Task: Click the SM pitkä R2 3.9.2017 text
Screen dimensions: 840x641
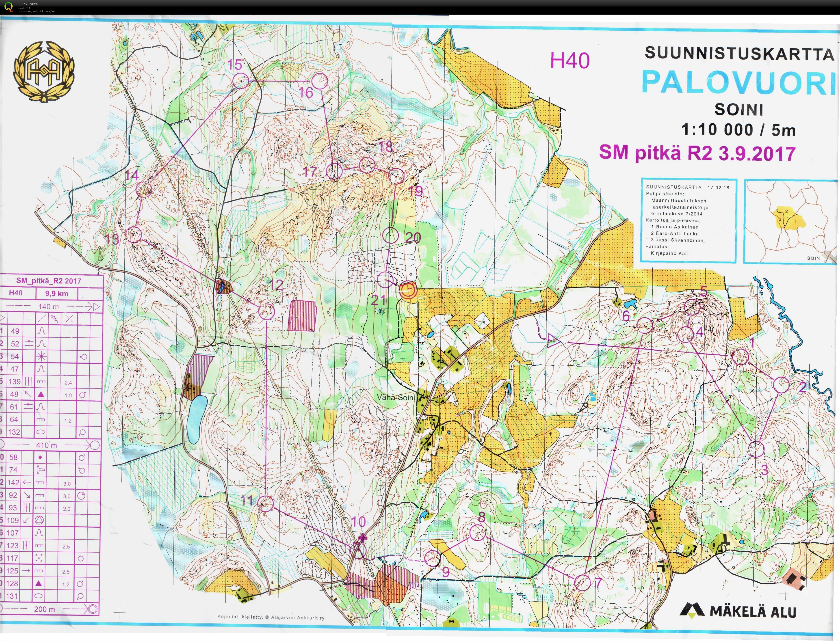Action: [x=697, y=153]
